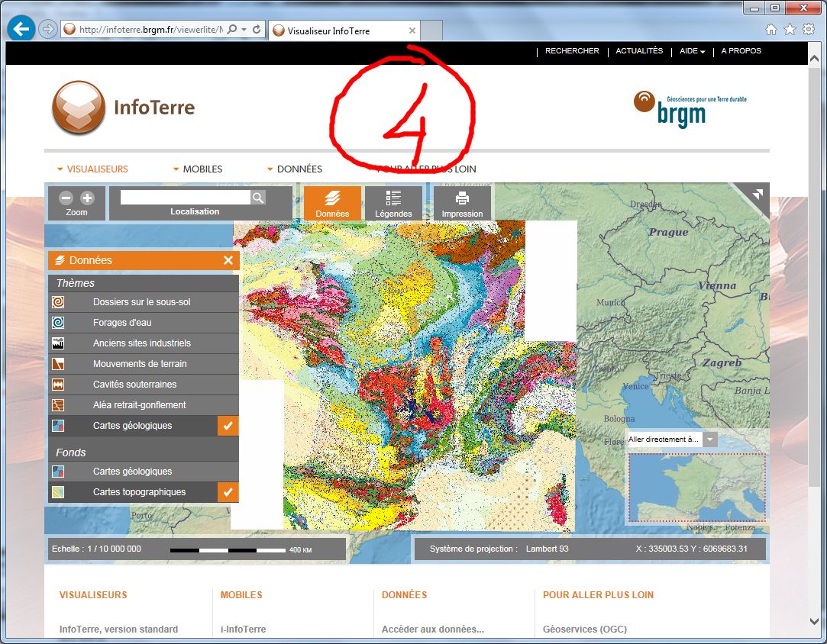
Task: Expand the AIDE dropdown in top bar
Action: pyautogui.click(x=692, y=51)
